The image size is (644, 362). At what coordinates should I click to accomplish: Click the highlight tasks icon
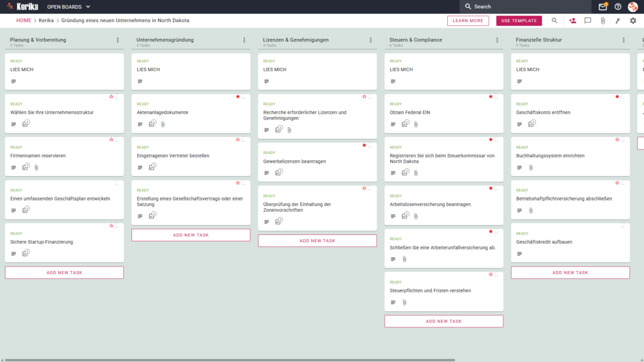pos(618,21)
